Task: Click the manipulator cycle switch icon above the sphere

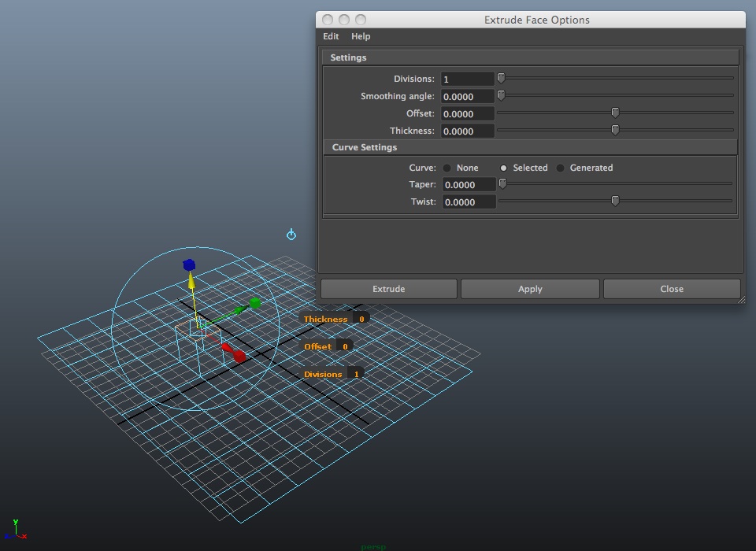Action: click(x=291, y=235)
